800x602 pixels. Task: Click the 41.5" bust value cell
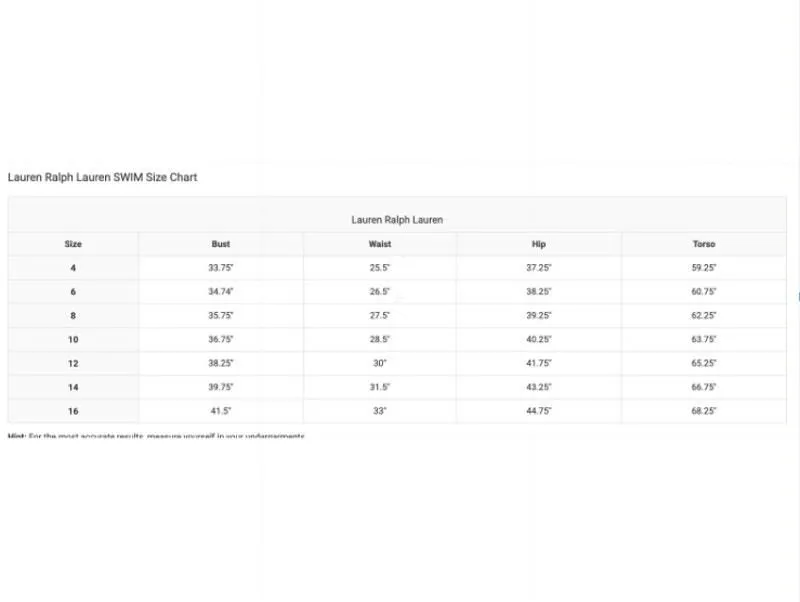(x=220, y=411)
